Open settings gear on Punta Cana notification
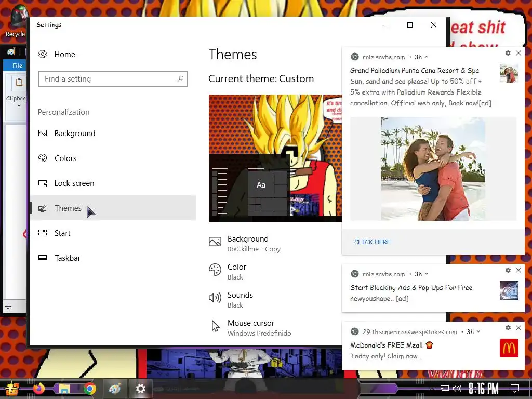 [x=508, y=53]
